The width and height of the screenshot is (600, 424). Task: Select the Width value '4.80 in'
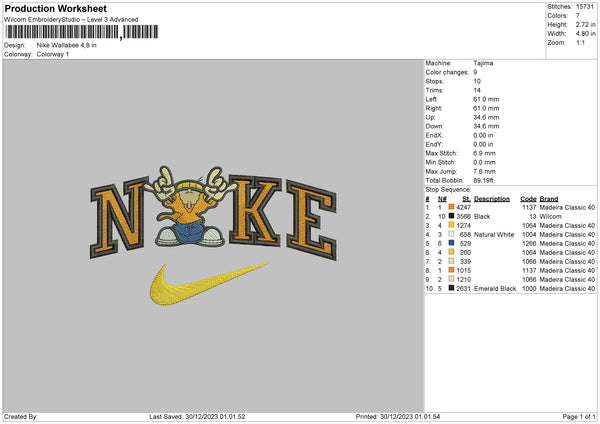tap(585, 34)
